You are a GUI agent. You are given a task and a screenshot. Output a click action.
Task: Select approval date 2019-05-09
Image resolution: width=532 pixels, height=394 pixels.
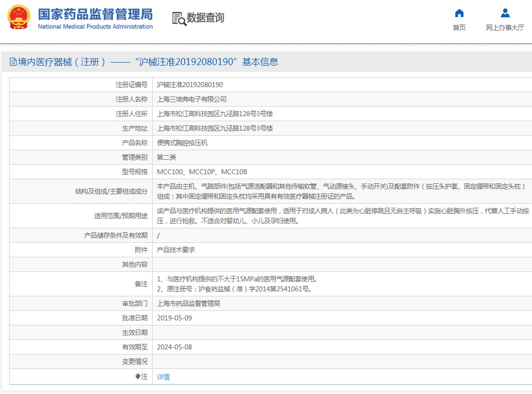(x=174, y=318)
